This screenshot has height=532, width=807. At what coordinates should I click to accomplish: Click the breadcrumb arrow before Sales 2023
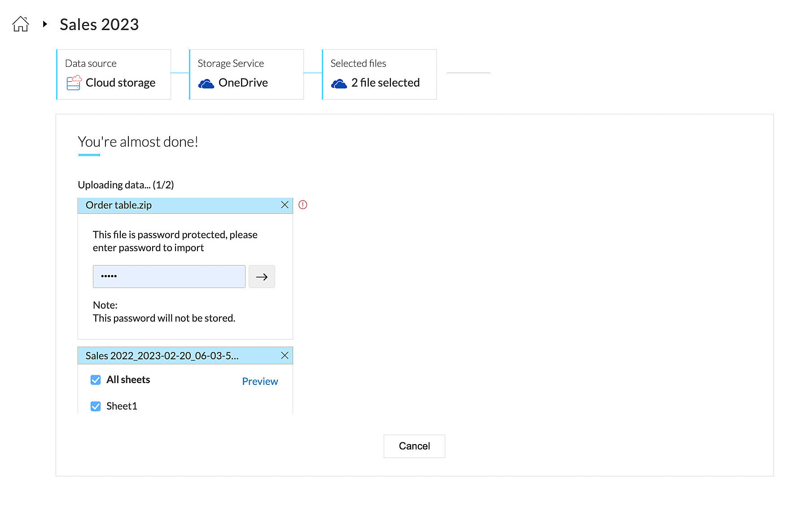(45, 24)
